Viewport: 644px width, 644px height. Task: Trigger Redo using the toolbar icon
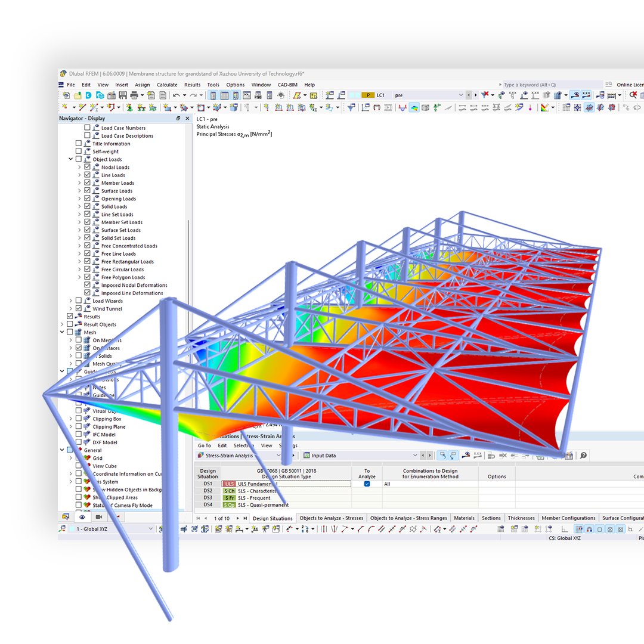click(x=193, y=95)
